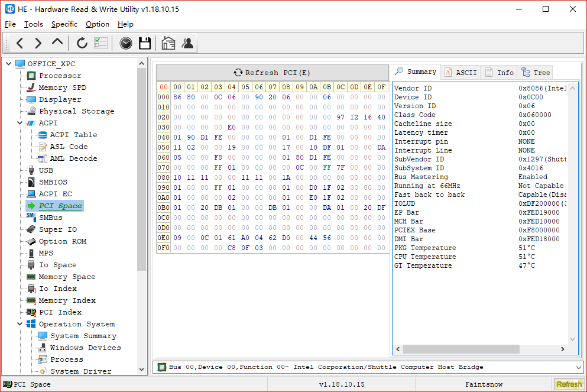
Task: Collapse the OFFICE_XPC root node
Action: coord(9,64)
